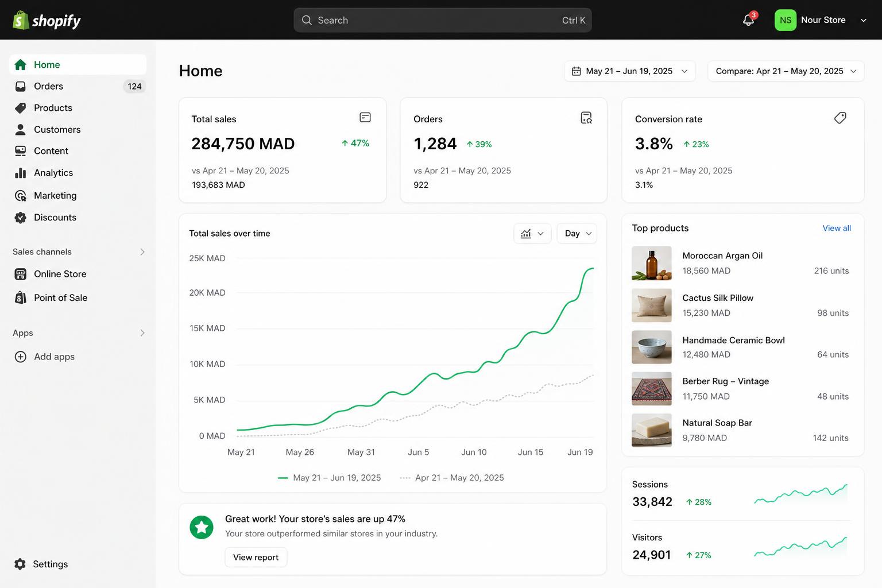Viewport: 882px width, 588px height.
Task: Click the Natural Soap Bar thumbnail
Action: 652,430
